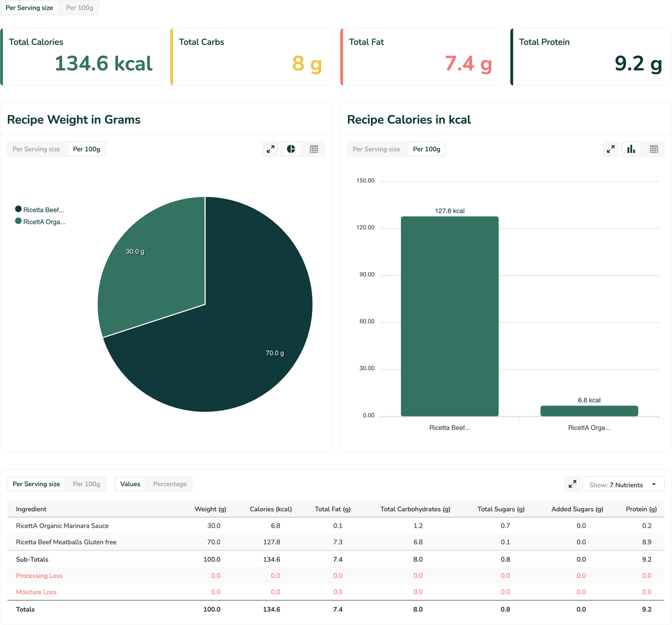Click 1.2 carbohydrates cell of Marinara Sauce
The image size is (672, 625).
[x=418, y=526]
